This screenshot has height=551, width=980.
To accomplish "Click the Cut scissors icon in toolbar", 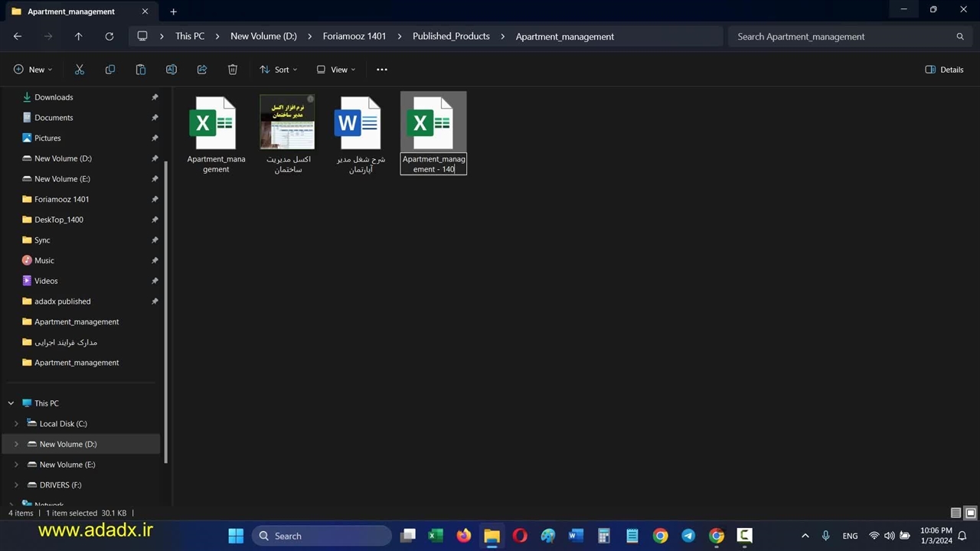I will pyautogui.click(x=80, y=70).
